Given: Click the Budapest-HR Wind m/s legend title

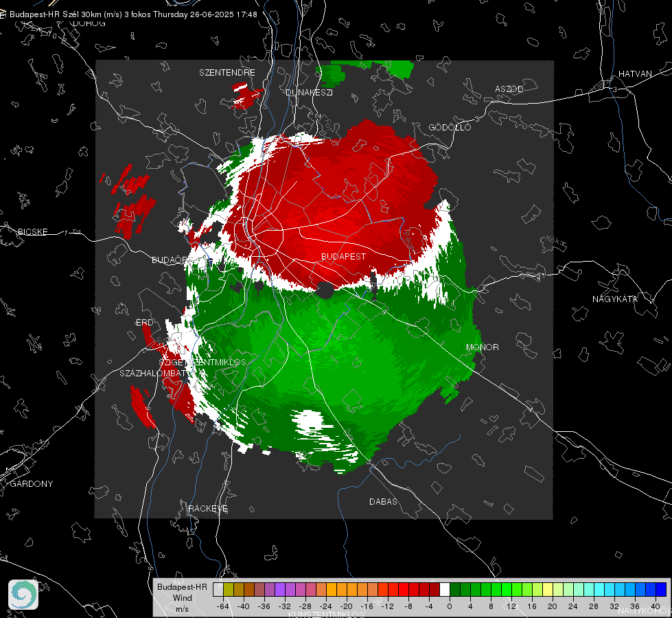Looking at the screenshot, I should point(182,597).
